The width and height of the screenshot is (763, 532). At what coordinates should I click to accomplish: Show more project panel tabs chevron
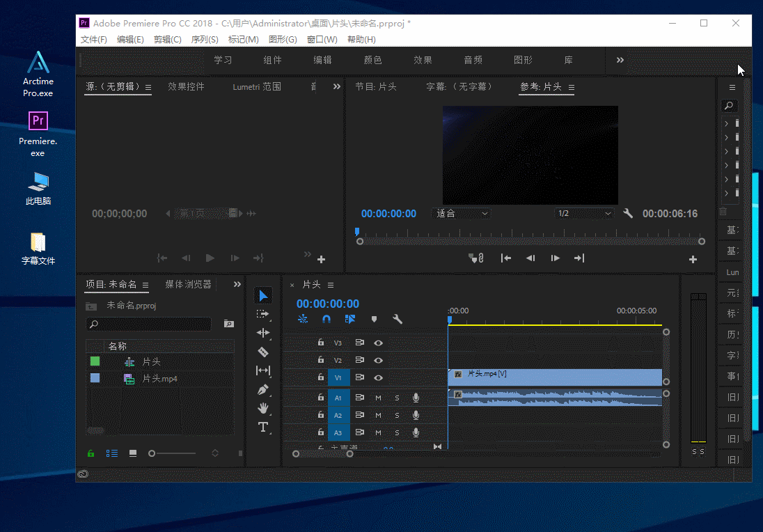click(237, 284)
